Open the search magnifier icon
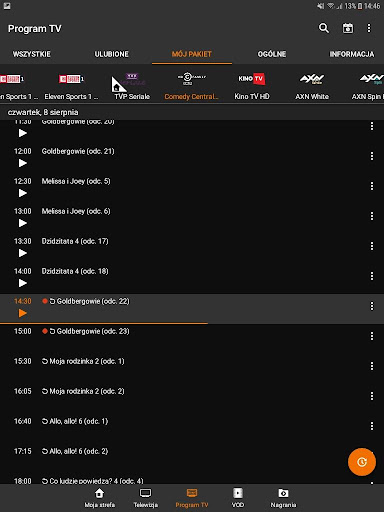The image size is (384, 512). coord(324,28)
